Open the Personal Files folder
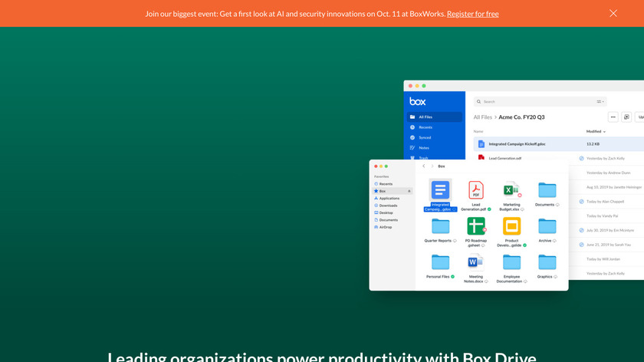Image resolution: width=644 pixels, height=362 pixels. 440,262
